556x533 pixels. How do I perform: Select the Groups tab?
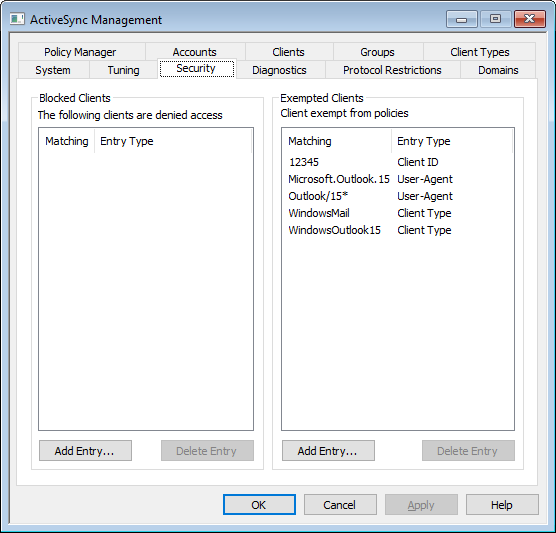[377, 52]
